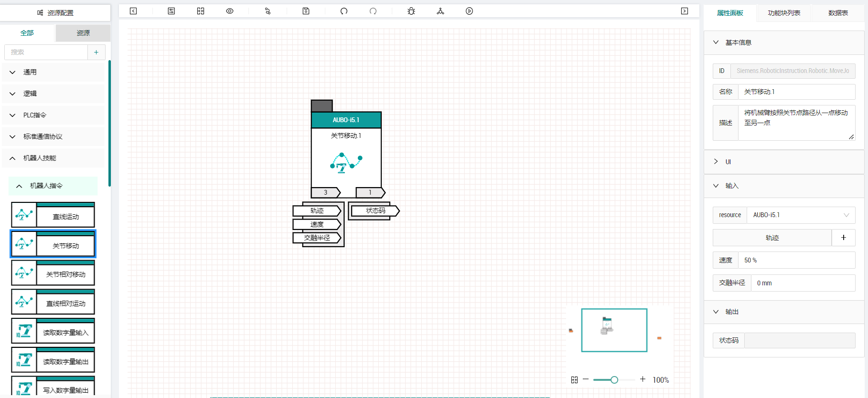Expand the 通用 category
868x398 pixels.
[53, 72]
